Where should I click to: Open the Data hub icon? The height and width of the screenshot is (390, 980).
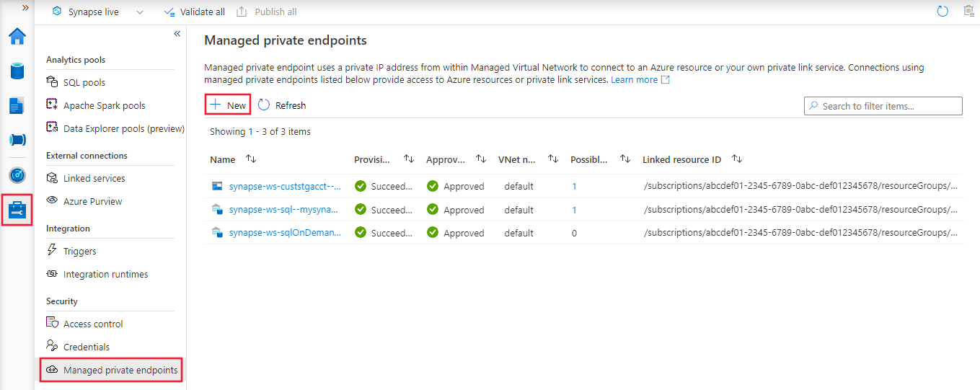point(17,71)
